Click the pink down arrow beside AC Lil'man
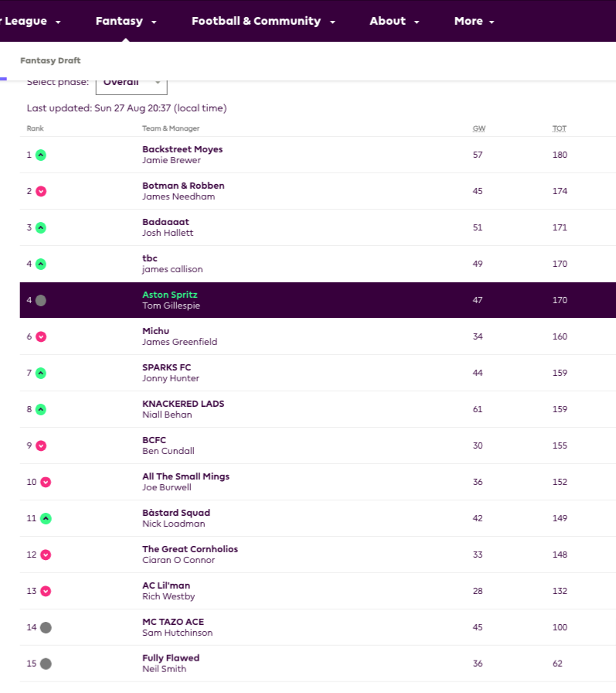Viewport: 616px width, 693px height. pyautogui.click(x=46, y=591)
